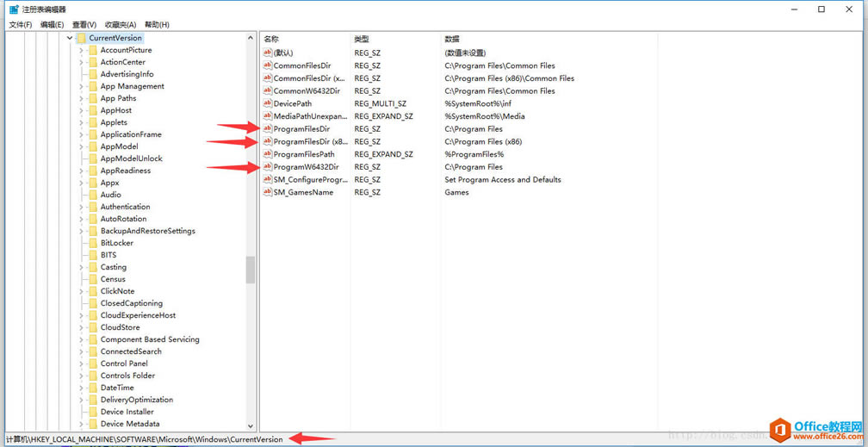Open the 帮助(H) menu
The width and height of the screenshot is (868, 447).
coord(157,25)
